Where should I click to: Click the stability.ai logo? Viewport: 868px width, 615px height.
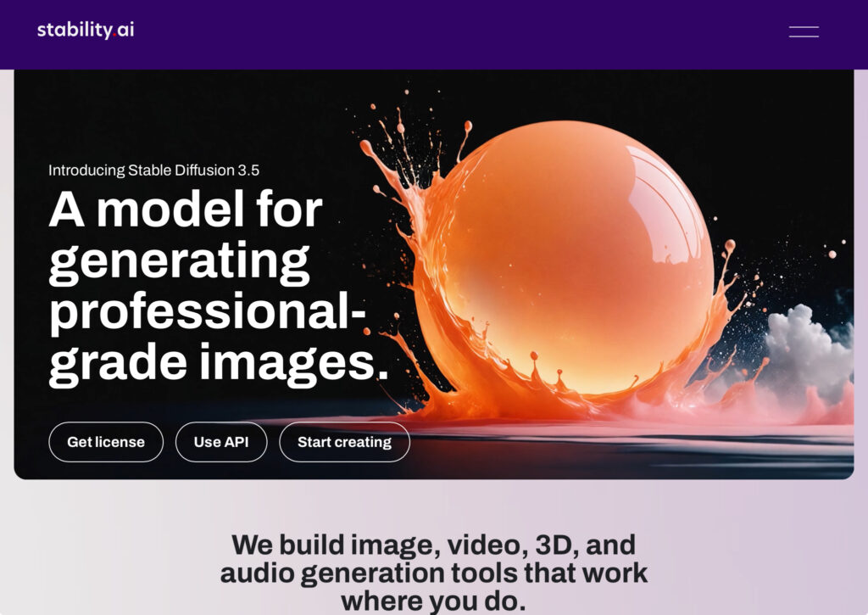[x=86, y=30]
